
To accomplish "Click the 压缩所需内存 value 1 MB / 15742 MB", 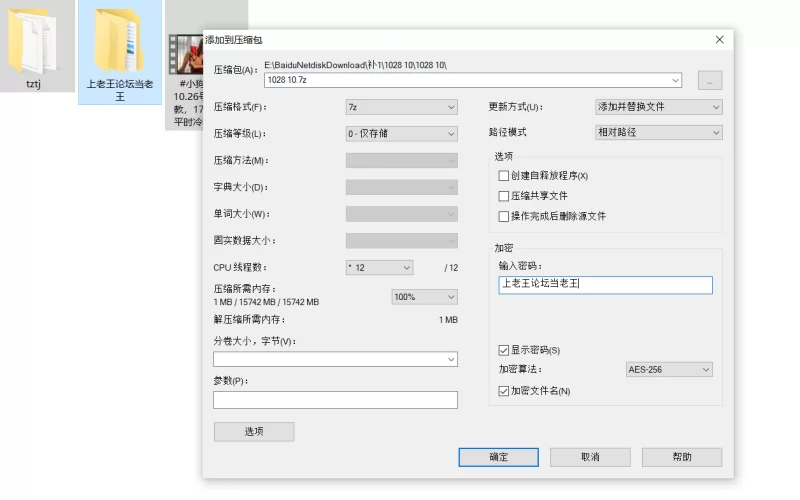I will (266, 302).
